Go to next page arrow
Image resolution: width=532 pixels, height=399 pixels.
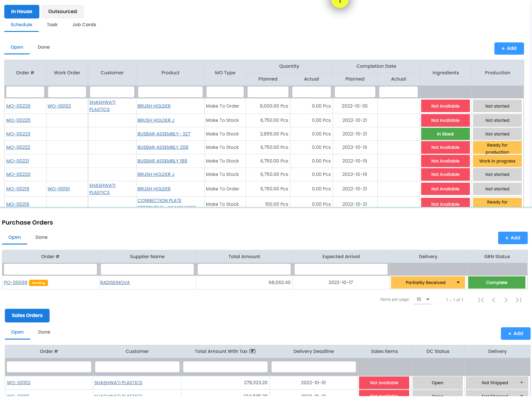pyautogui.click(x=506, y=300)
